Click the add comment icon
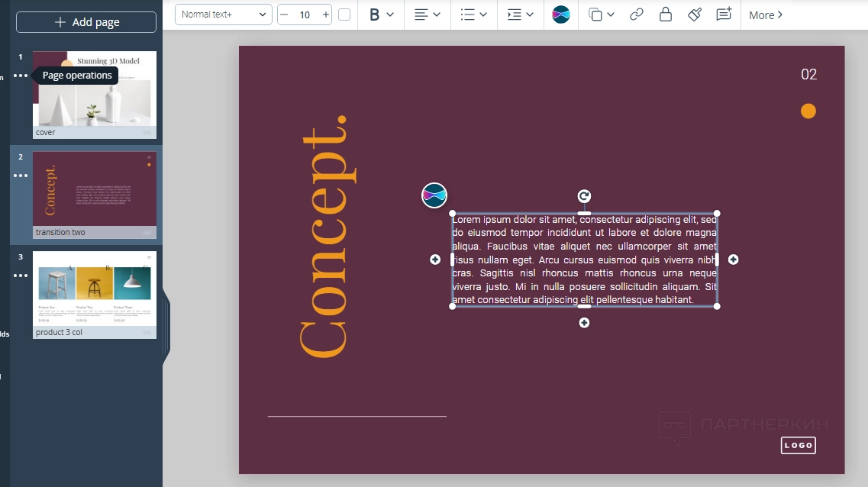The image size is (868, 487). (x=724, y=15)
